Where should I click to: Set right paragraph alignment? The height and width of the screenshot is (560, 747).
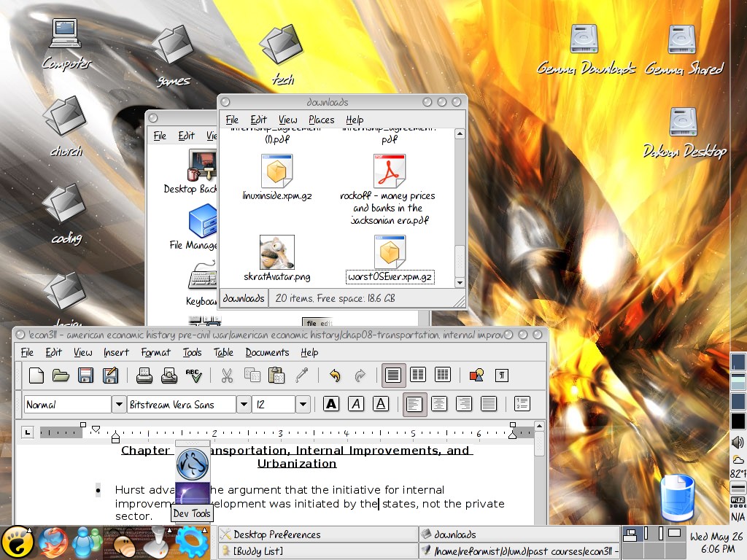click(x=463, y=404)
